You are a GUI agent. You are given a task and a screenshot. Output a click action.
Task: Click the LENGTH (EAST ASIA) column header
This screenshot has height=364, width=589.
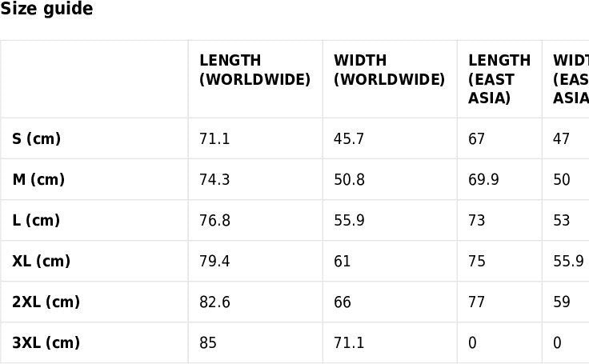[499, 79]
